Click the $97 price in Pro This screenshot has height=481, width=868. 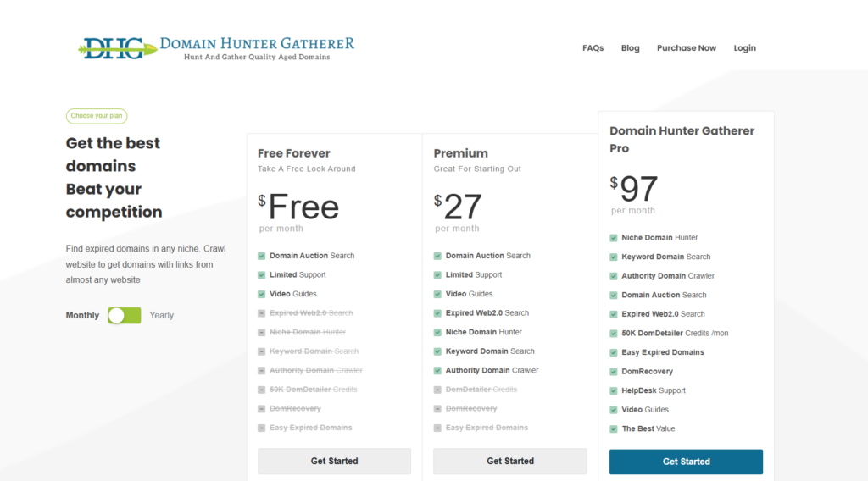click(x=634, y=189)
